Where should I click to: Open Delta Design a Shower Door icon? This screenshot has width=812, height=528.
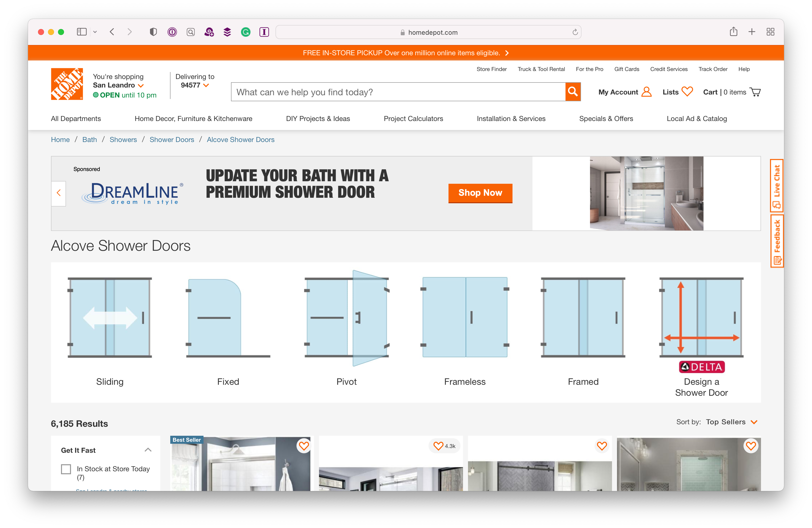701,325
